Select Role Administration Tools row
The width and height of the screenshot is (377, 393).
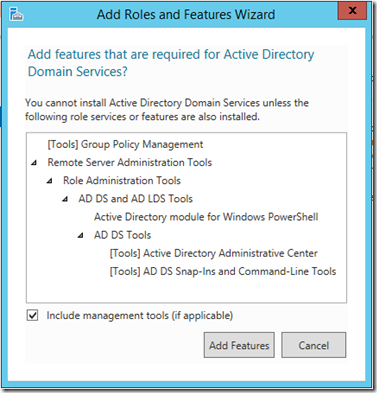coord(122,180)
